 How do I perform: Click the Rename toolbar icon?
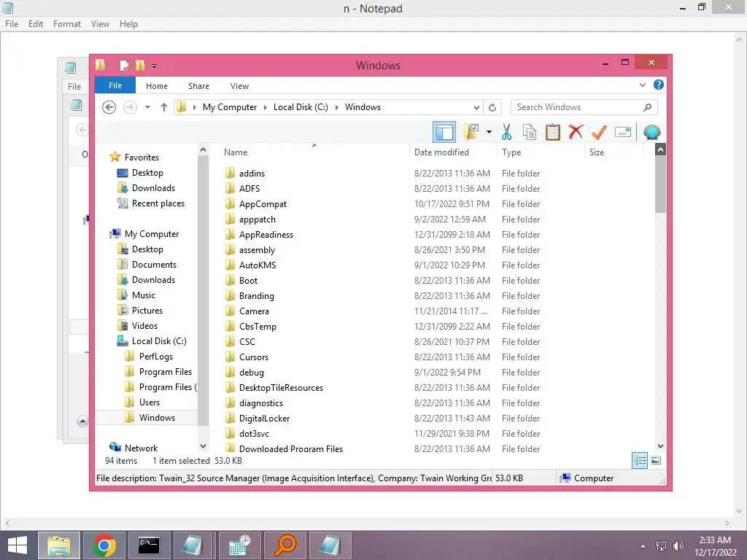pos(623,132)
